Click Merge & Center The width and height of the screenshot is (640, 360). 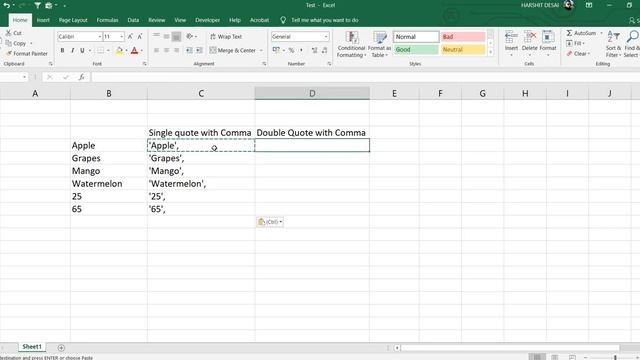click(233, 51)
